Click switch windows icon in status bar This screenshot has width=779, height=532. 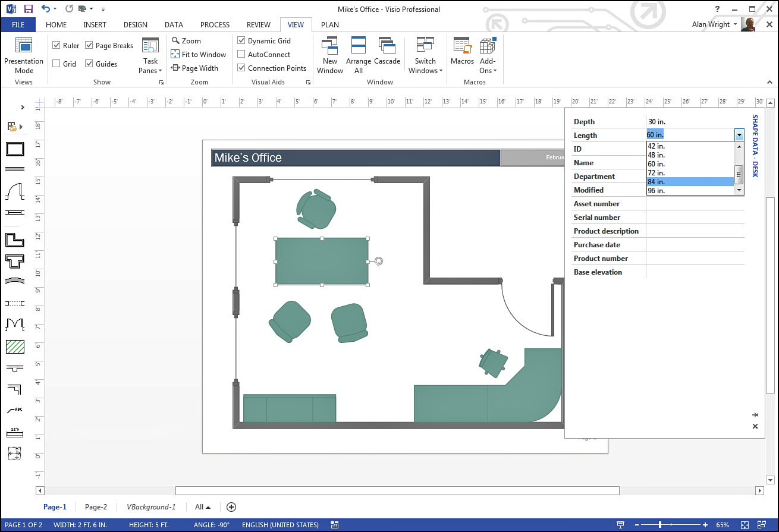point(762,525)
